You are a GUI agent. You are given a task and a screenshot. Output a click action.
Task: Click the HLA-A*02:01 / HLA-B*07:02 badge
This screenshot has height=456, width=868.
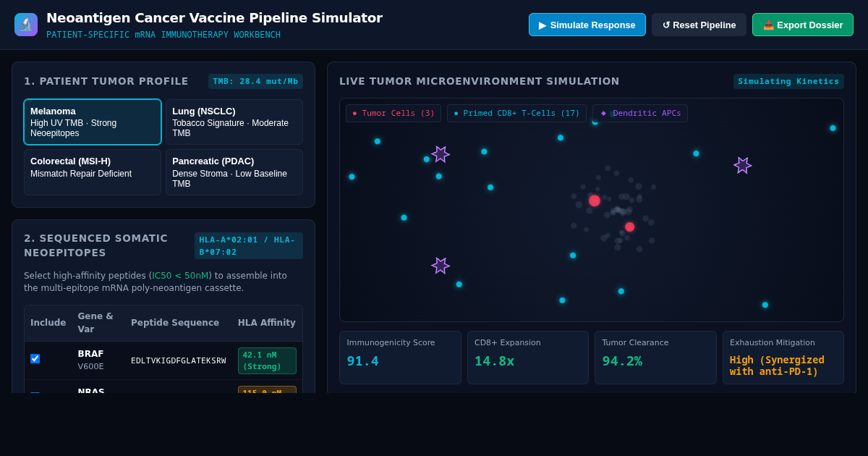pyautogui.click(x=249, y=246)
